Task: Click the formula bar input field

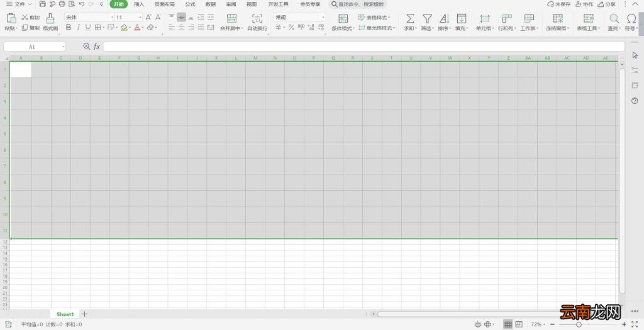Action: coord(364,47)
